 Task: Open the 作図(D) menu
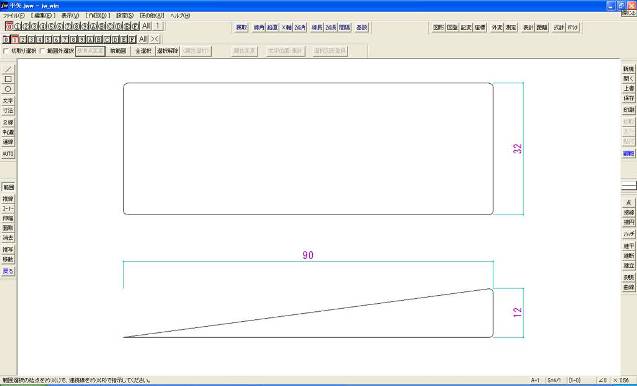tap(98, 15)
